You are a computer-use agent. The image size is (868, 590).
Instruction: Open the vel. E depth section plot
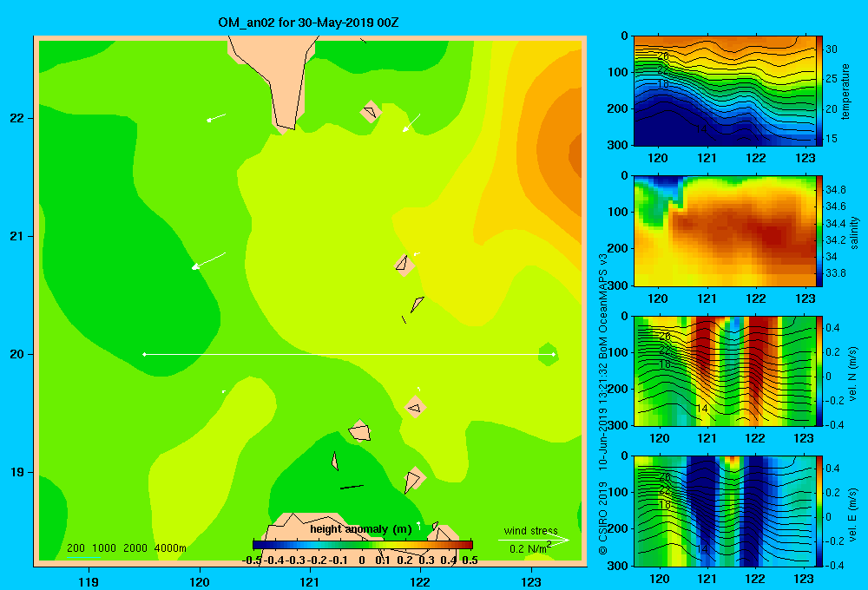724,511
